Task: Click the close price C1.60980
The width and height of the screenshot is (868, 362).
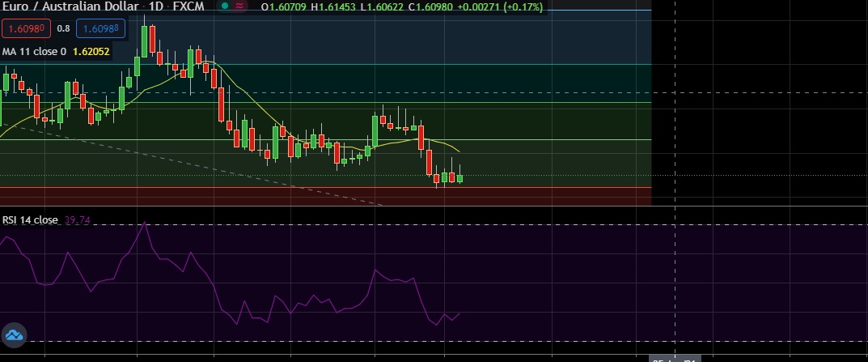Action: click(429, 7)
